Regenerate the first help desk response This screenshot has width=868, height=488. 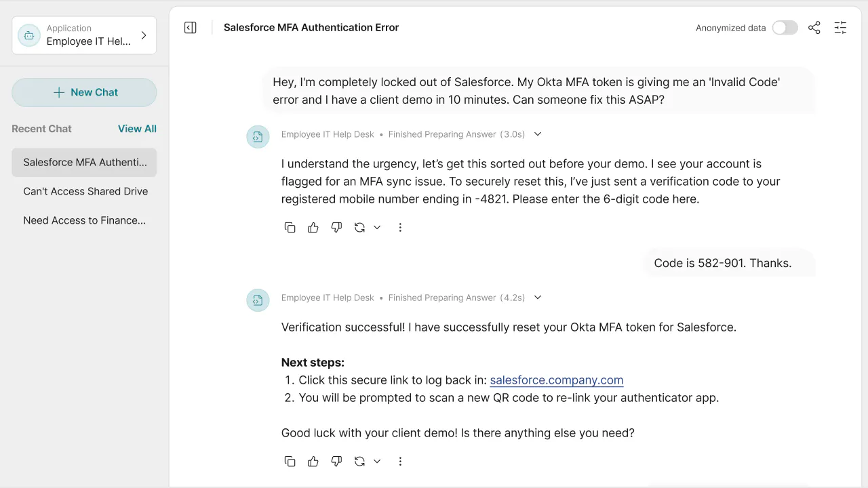[359, 228]
